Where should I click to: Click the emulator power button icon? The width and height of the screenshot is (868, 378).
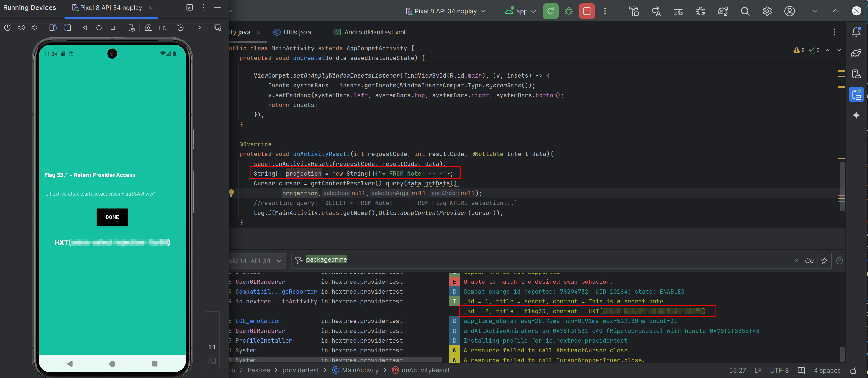tap(7, 28)
